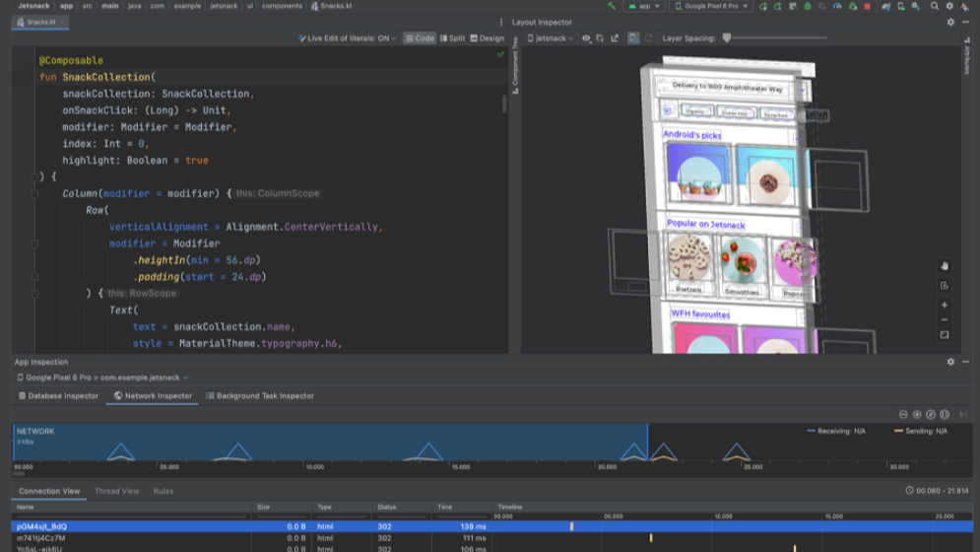
Task: Open the Google Pixel 6 Pro > com.example.jetsnack process dropdown
Action: pos(102,378)
